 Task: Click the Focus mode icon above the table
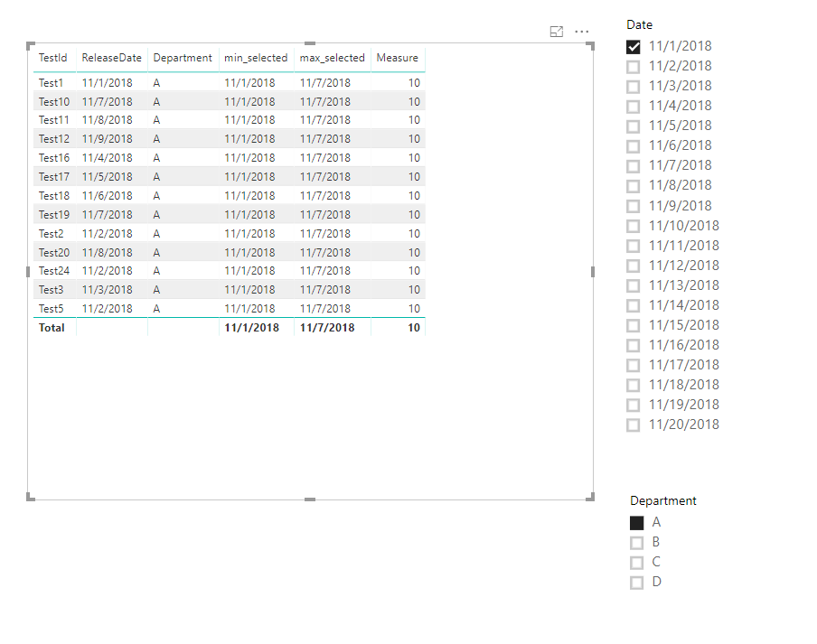point(557,32)
